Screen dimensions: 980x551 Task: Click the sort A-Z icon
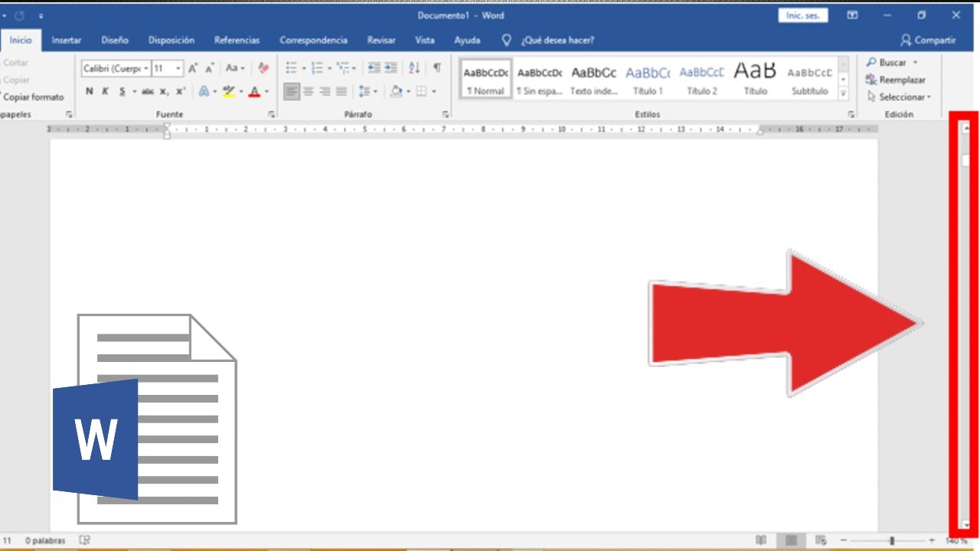414,68
